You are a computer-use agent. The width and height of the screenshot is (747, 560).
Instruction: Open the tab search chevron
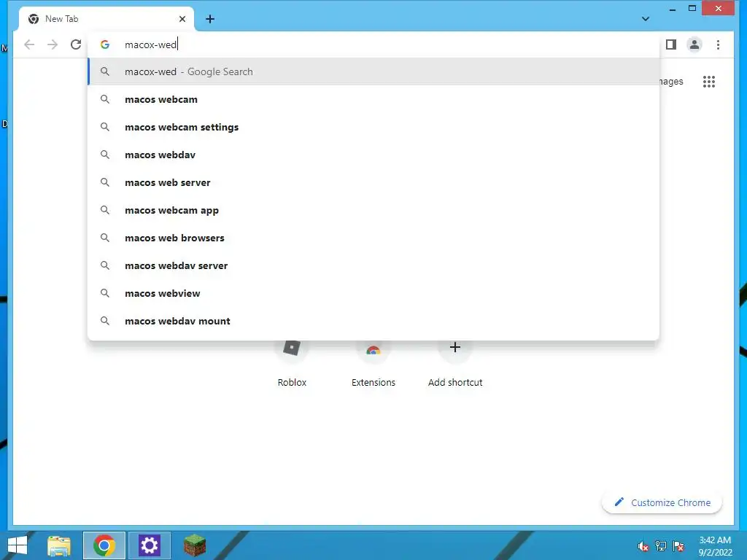[646, 19]
